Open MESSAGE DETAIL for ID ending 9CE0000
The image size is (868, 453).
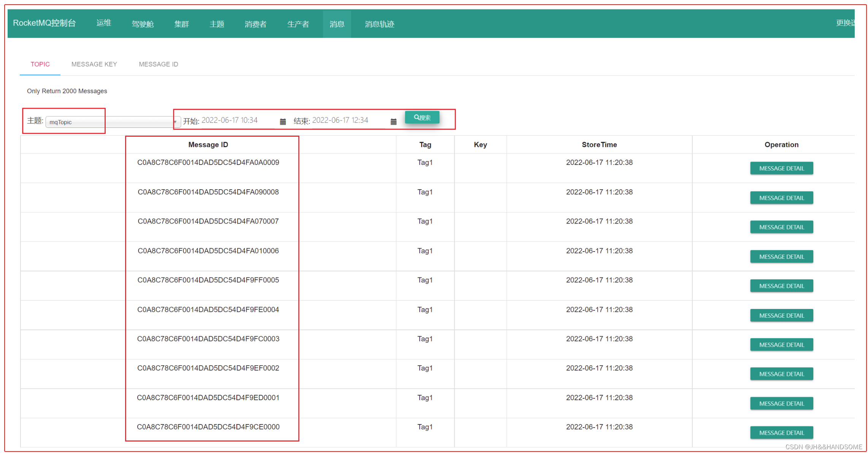[x=781, y=432]
